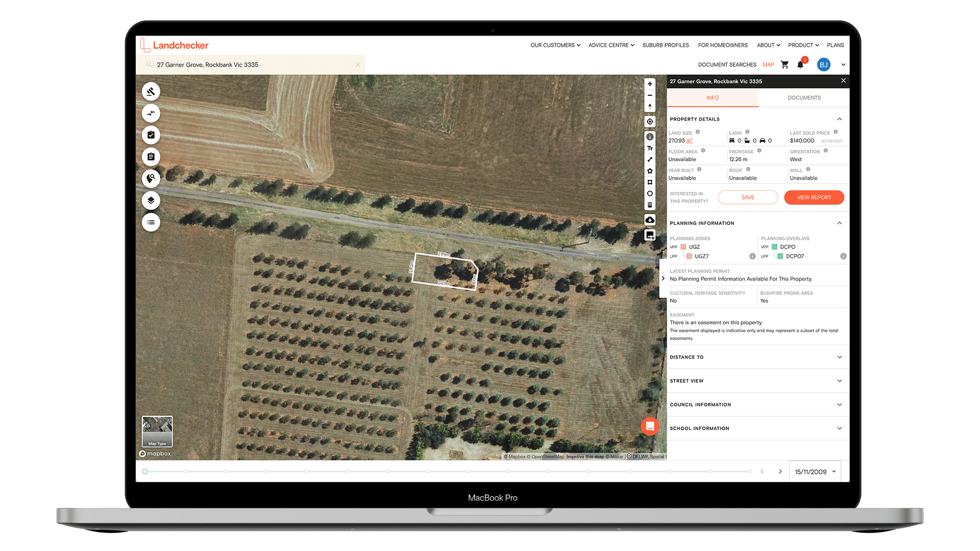Screen dimensions: 980x551
Task: Click the locate me target icon
Action: (650, 122)
